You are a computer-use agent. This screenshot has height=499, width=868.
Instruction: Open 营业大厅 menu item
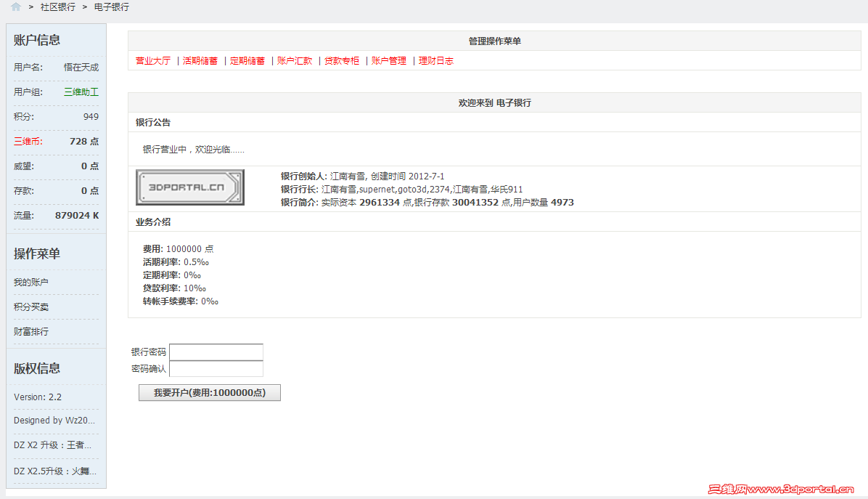[153, 61]
